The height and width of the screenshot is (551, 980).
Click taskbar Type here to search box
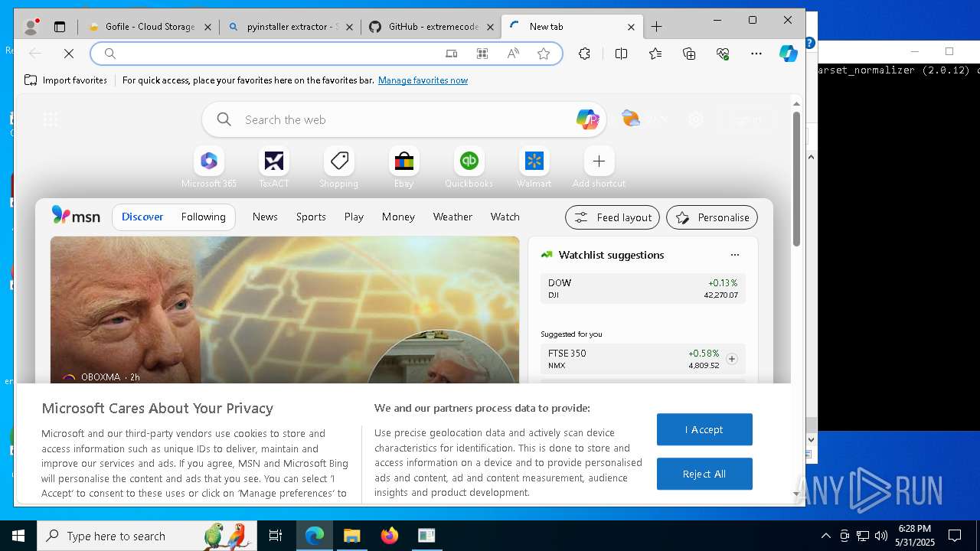click(x=147, y=536)
